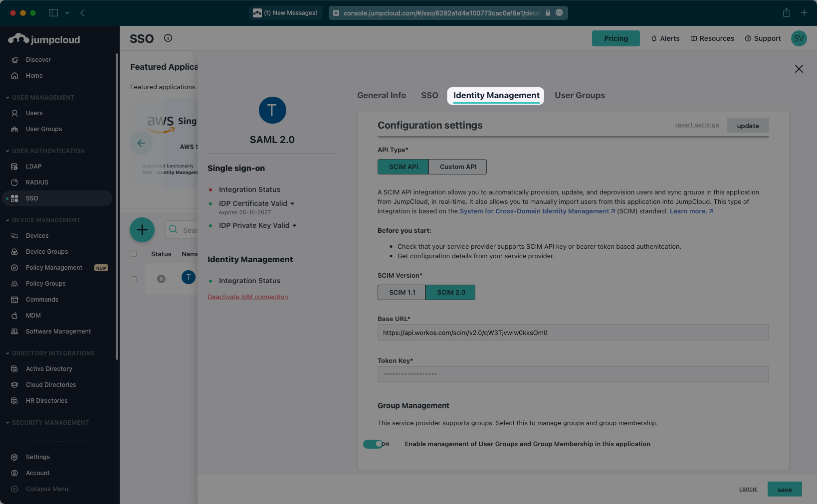The width and height of the screenshot is (817, 504).
Task: Expand the IDP Certificate Valid dropdown
Action: pos(293,203)
